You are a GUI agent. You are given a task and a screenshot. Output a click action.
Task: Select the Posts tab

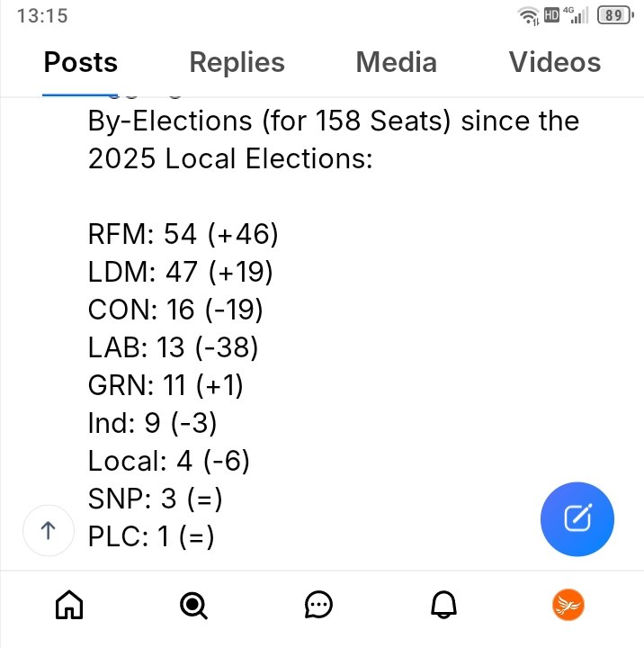tap(81, 62)
